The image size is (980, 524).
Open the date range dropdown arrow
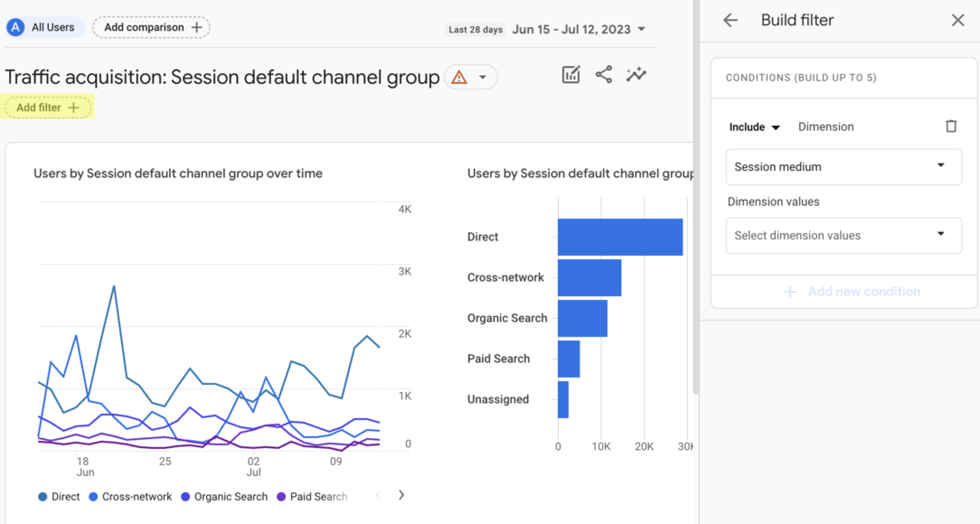[641, 29]
